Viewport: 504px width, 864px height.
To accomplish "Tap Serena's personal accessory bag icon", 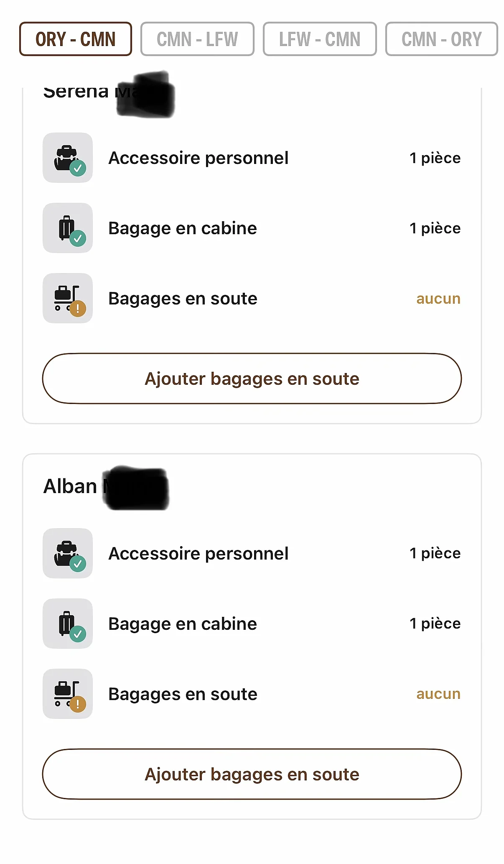I will [x=68, y=158].
